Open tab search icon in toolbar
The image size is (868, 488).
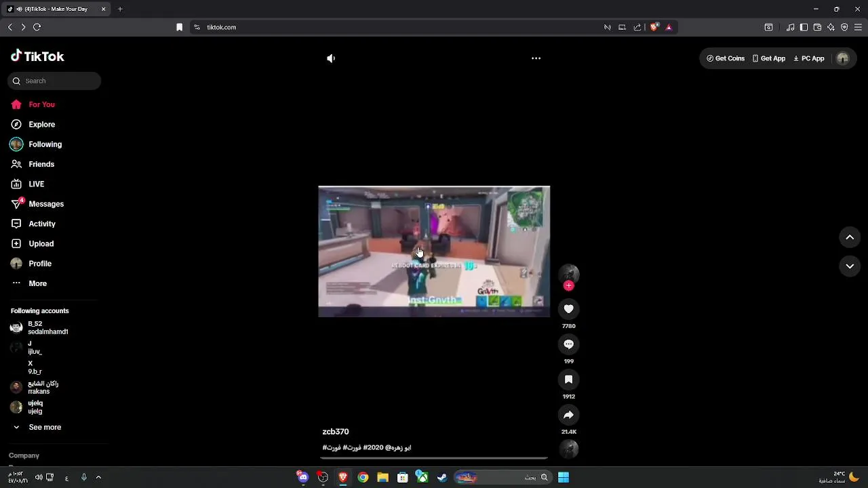768,27
